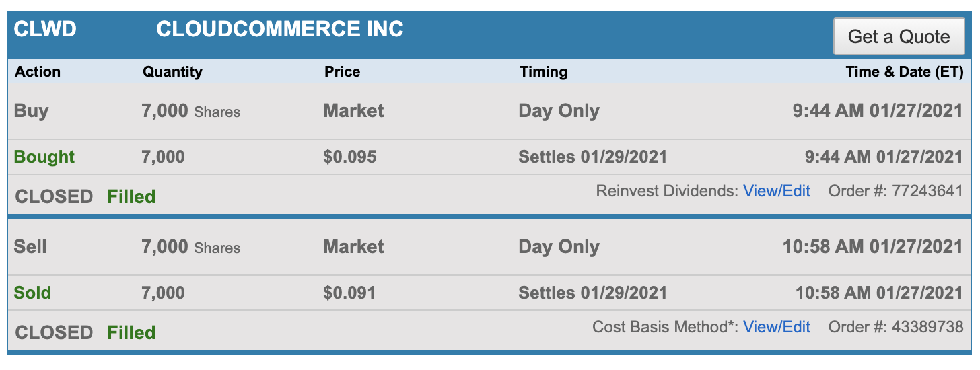
Task: Click the Time & Date (ET) header
Action: (904, 72)
